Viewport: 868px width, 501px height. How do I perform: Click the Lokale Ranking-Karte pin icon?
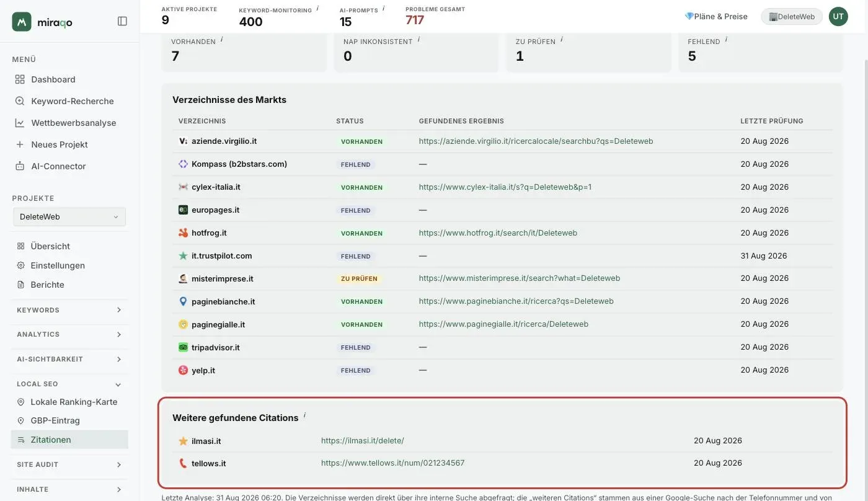[20, 402]
